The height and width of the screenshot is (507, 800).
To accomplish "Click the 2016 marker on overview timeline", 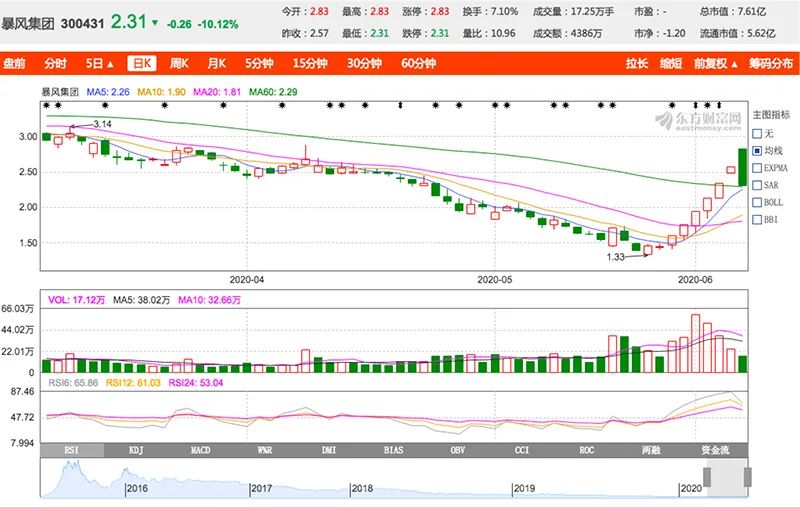I will pos(137,488).
